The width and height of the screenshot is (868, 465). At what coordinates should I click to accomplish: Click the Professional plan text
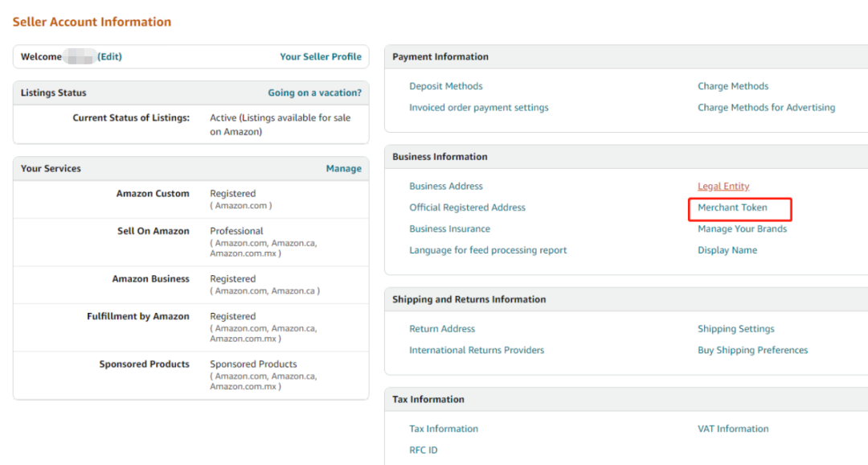coord(236,231)
